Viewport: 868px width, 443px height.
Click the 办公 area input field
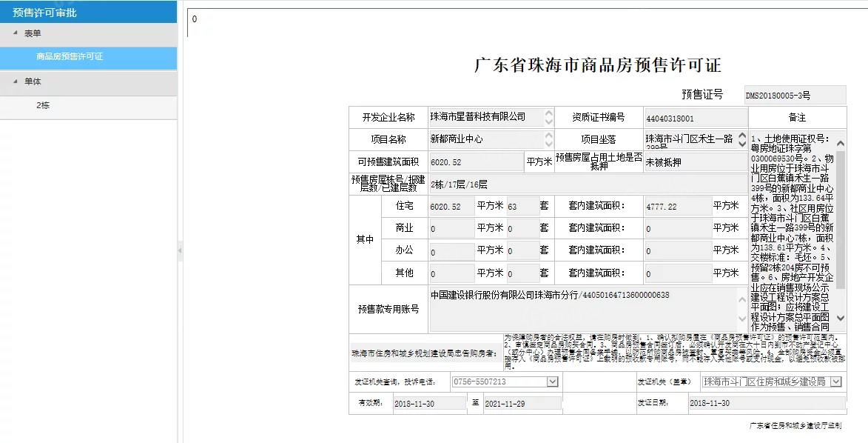(451, 251)
